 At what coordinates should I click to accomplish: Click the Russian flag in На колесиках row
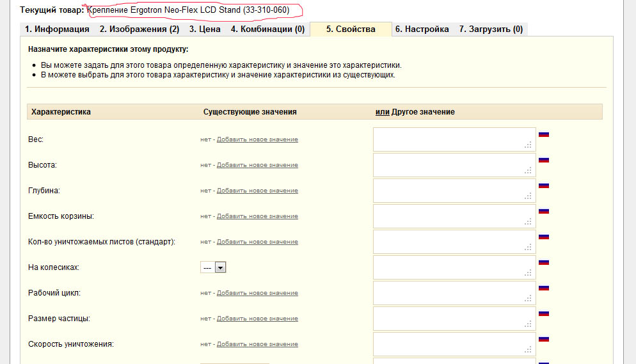tap(543, 262)
